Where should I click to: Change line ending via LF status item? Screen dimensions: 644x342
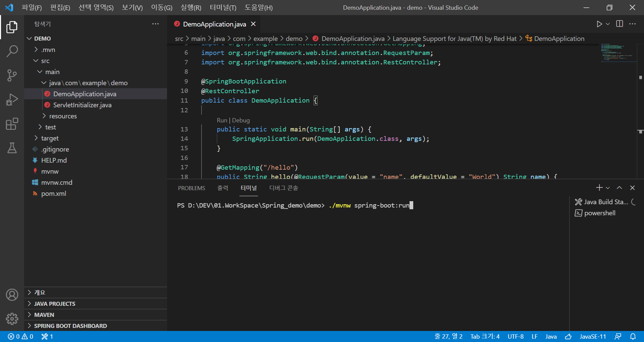pos(535,336)
